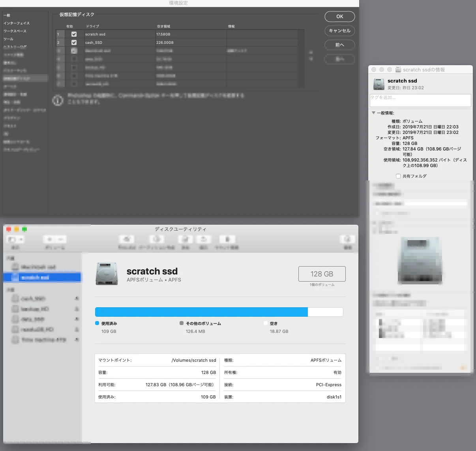The height and width of the screenshot is (451, 476).
Task: Click the 109 GB value under 使用済み legend
Action: [x=109, y=331]
